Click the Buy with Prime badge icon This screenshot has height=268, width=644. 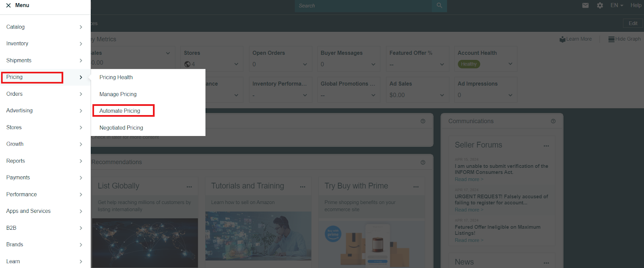[x=333, y=234]
